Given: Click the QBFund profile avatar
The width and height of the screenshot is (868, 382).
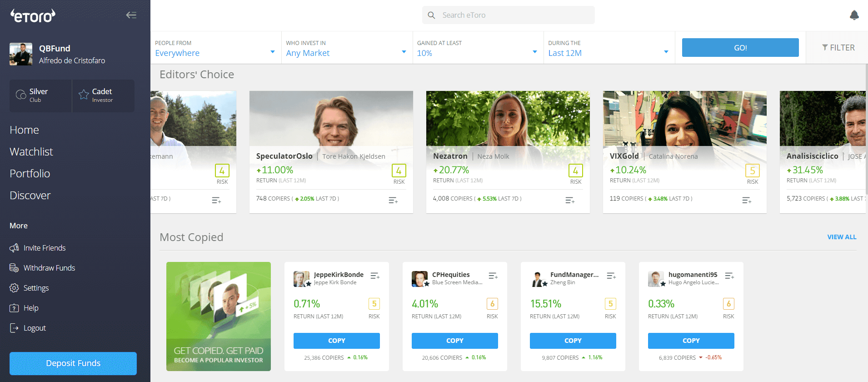Looking at the screenshot, I should tap(21, 54).
